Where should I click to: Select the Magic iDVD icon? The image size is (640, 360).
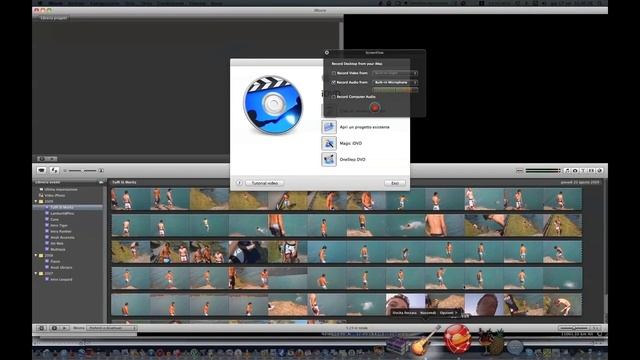(x=329, y=143)
